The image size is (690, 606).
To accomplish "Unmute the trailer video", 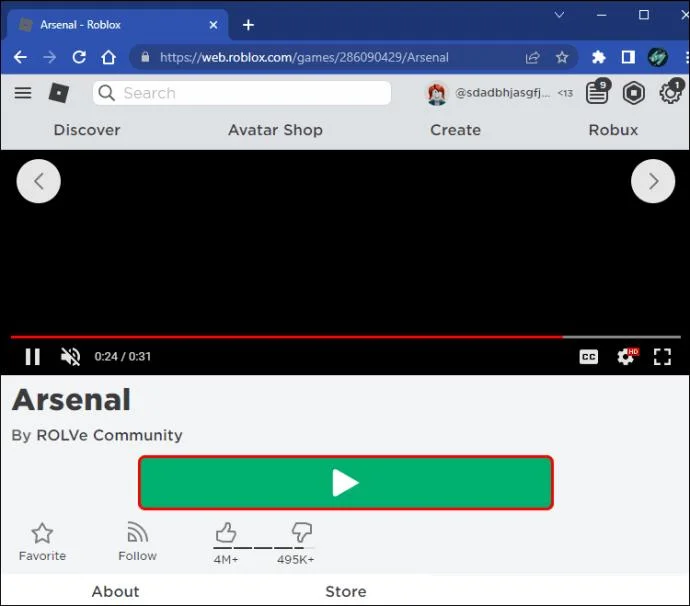I will pos(70,356).
